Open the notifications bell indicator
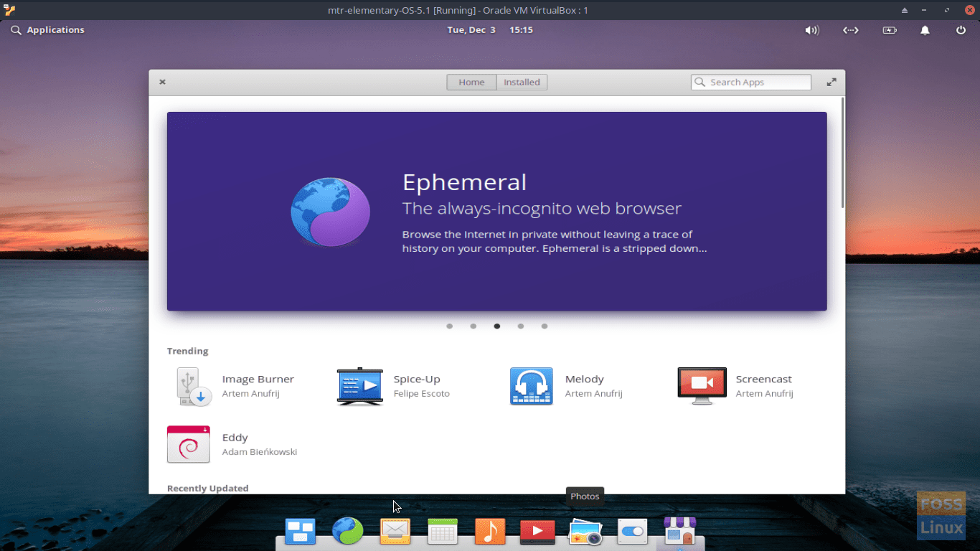The image size is (980, 551). pos(925,30)
